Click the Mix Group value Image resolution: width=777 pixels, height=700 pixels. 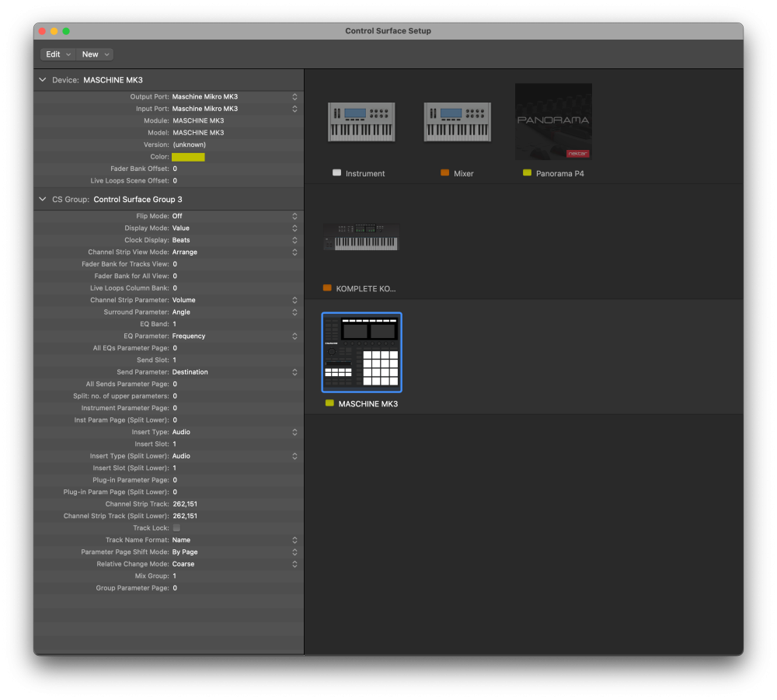pyautogui.click(x=174, y=576)
